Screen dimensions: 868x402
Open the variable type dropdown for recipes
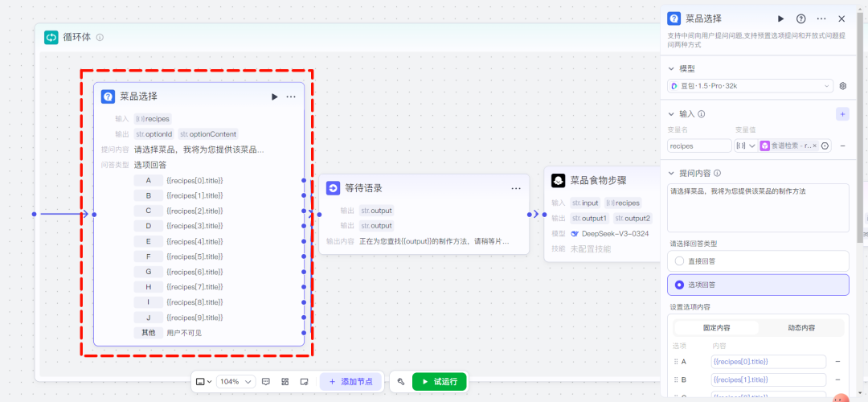(x=746, y=146)
